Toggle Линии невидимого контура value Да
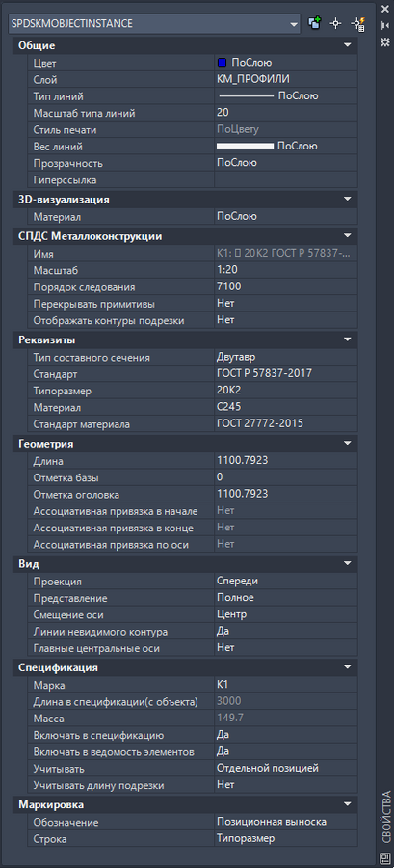This screenshot has height=868, width=394. 286,631
